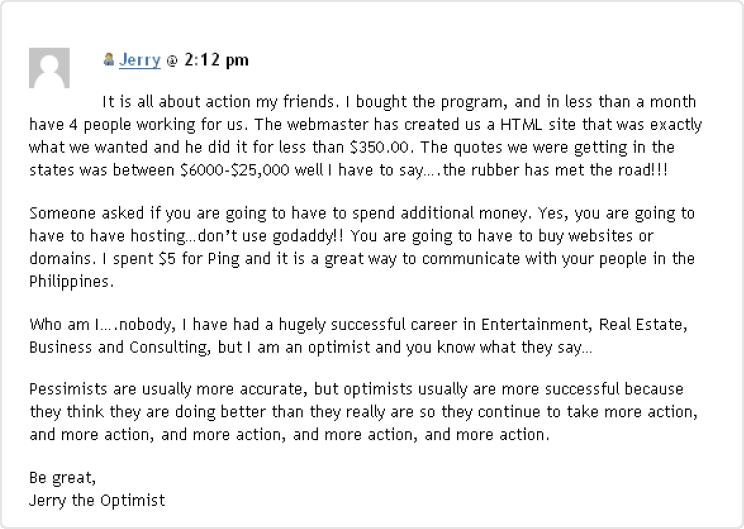The image size is (744, 529).
Task: Click the 'Be great,' closing line
Action: [63, 478]
